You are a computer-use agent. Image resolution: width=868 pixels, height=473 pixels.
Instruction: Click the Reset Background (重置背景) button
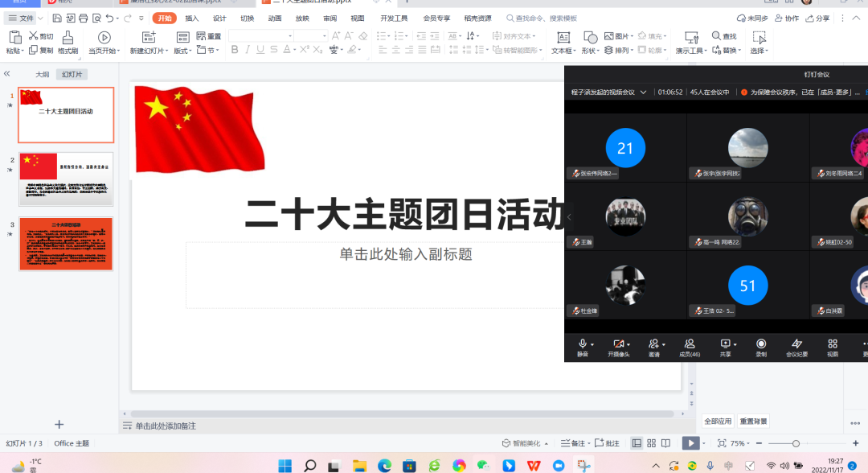(753, 421)
